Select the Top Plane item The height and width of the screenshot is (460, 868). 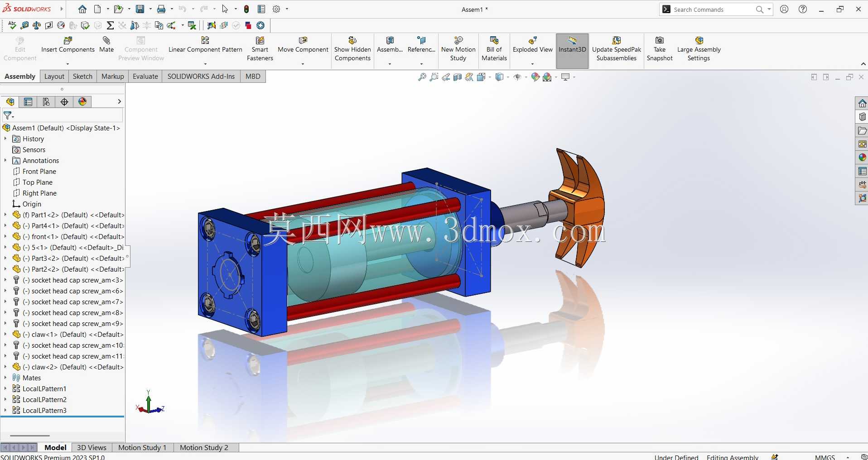tap(37, 182)
